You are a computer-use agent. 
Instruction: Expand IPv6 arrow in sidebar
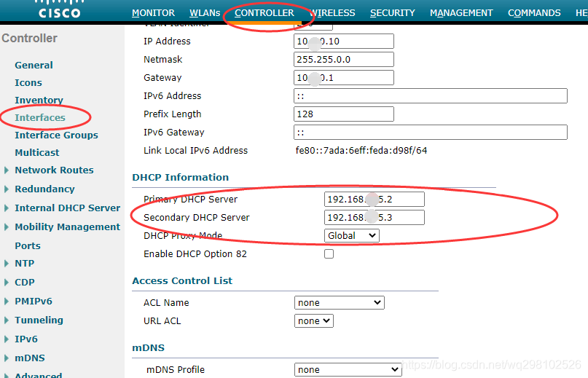7,339
